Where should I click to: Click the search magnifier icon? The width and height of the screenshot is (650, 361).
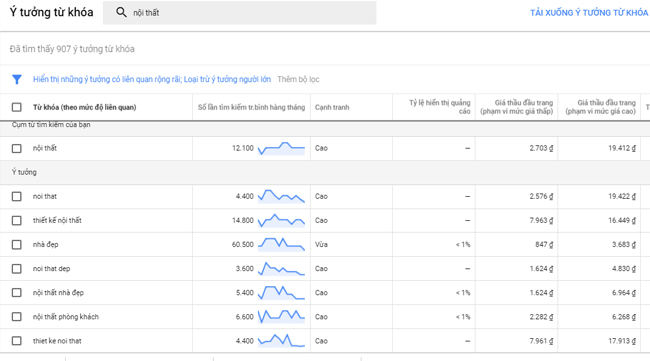coord(121,12)
